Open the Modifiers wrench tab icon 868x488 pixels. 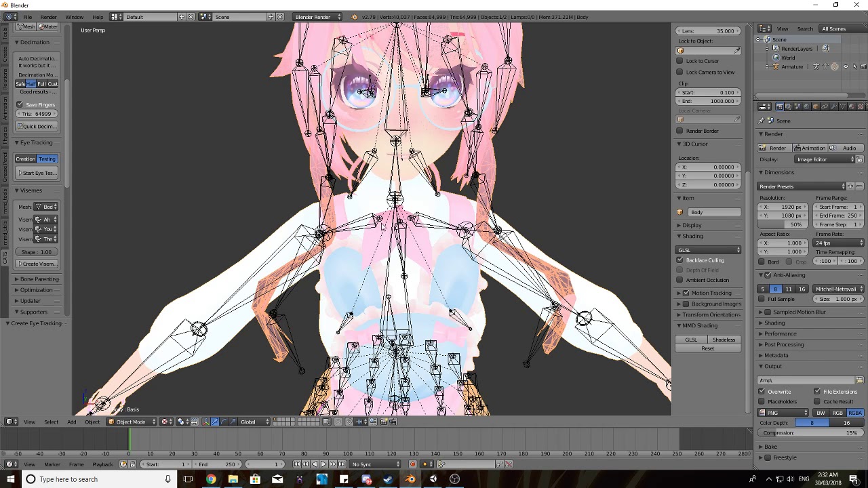pyautogui.click(x=833, y=106)
